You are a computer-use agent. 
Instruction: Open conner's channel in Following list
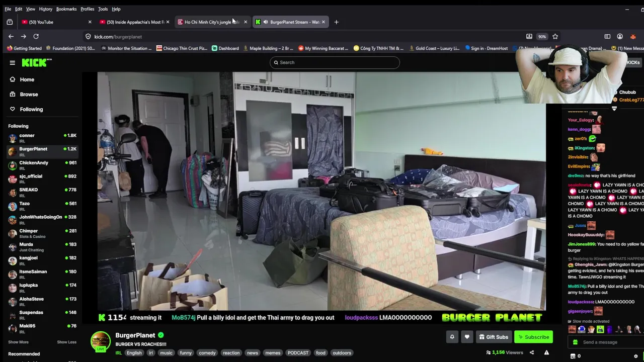coord(42,138)
